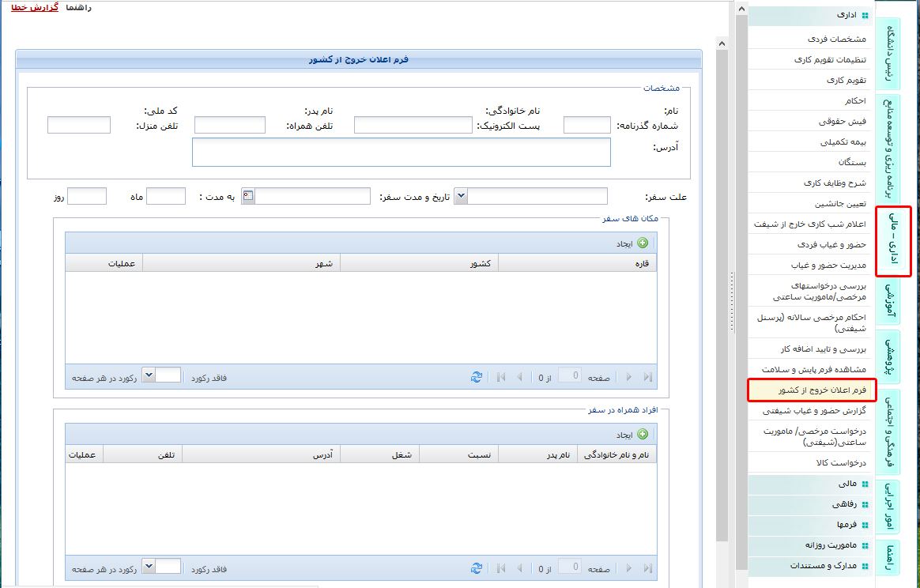Select فرم اعلان خروج از کشور menu item
The height and width of the screenshot is (588, 920).
[809, 390]
